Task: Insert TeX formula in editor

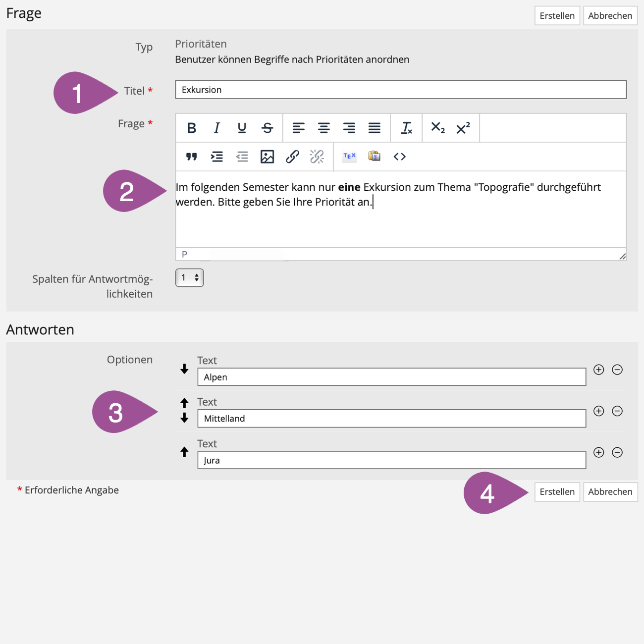Action: point(349,157)
